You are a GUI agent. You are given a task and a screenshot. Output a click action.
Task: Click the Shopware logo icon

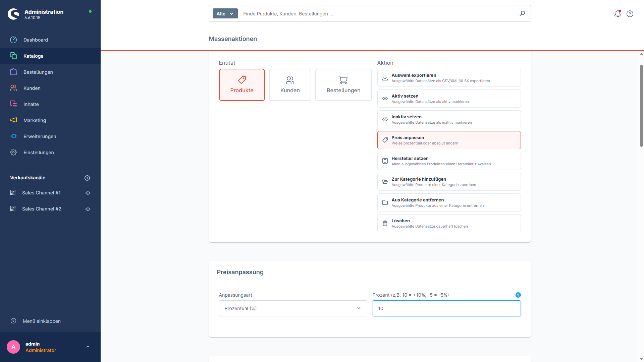(x=13, y=14)
